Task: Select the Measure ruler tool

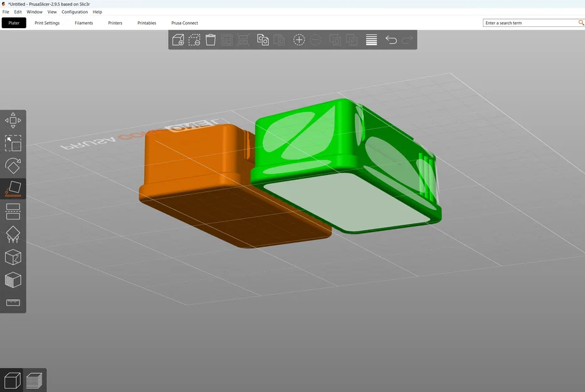Action: [13, 302]
